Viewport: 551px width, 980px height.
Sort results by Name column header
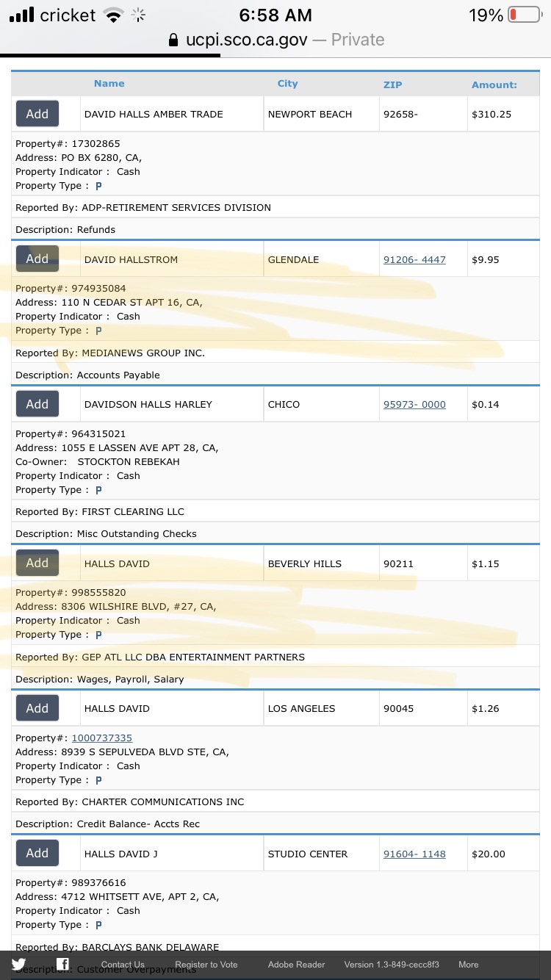[109, 84]
